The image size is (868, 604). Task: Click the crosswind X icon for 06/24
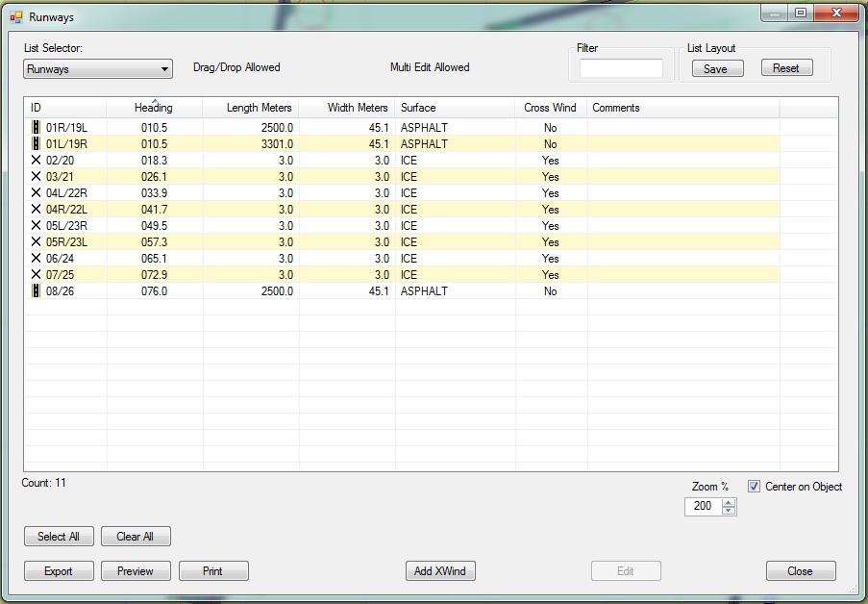[x=36, y=258]
